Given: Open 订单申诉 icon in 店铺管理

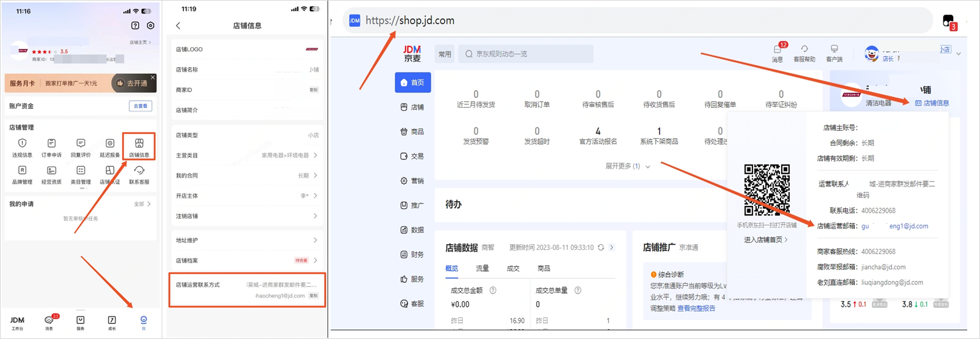Looking at the screenshot, I should [x=51, y=143].
